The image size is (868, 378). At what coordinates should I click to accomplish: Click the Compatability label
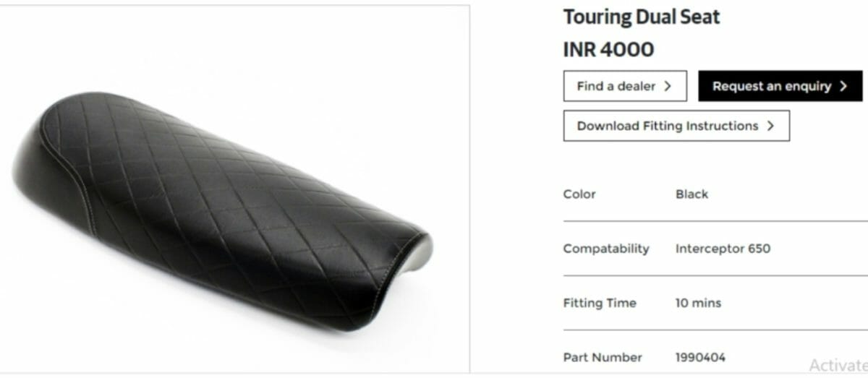[606, 249]
